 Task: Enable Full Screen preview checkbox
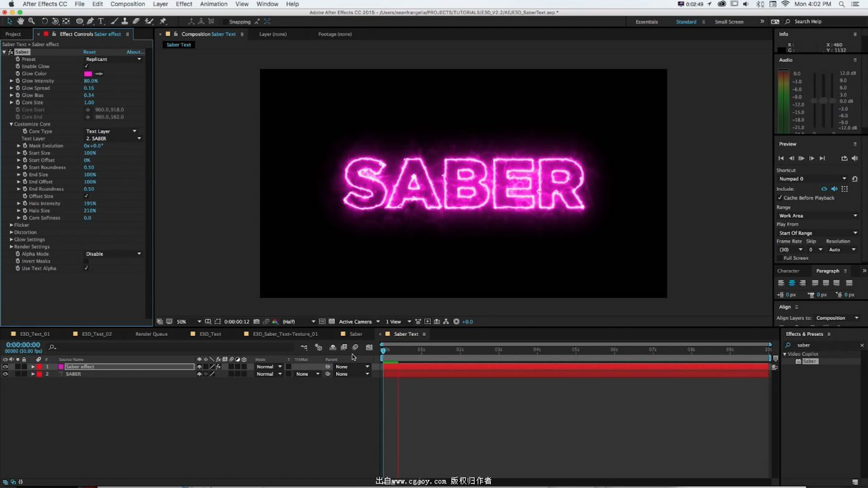click(780, 258)
